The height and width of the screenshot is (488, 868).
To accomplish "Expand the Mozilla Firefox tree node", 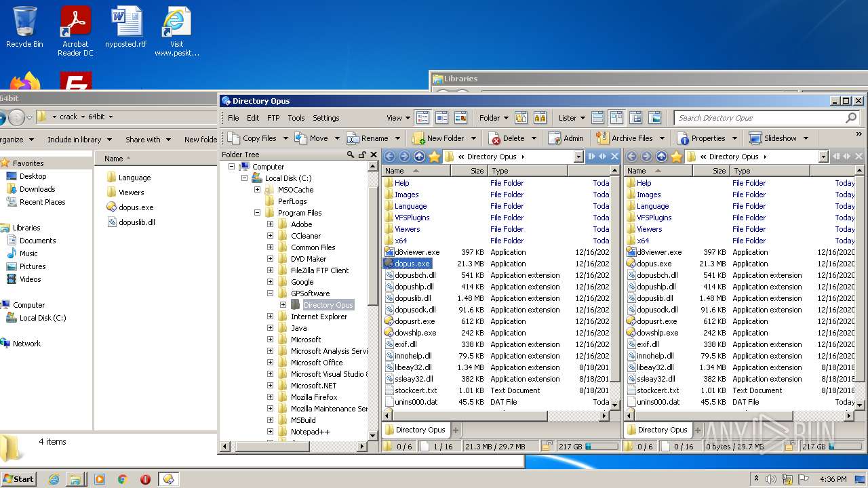I will (x=270, y=397).
